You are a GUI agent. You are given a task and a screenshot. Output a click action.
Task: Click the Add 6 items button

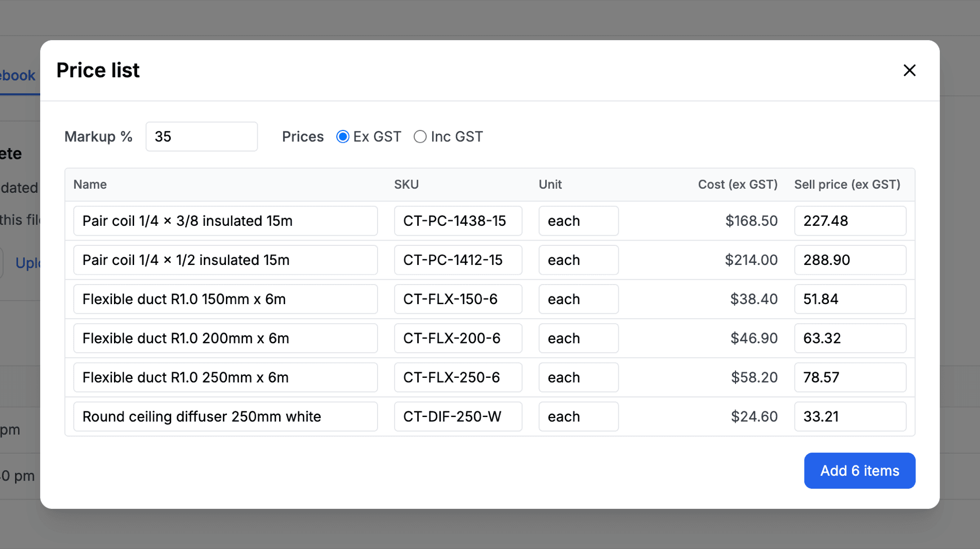(x=859, y=471)
